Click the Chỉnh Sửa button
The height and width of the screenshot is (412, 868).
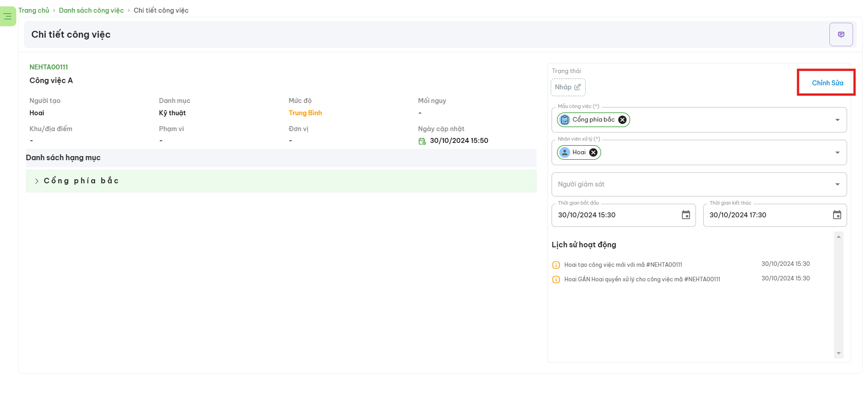tap(827, 83)
